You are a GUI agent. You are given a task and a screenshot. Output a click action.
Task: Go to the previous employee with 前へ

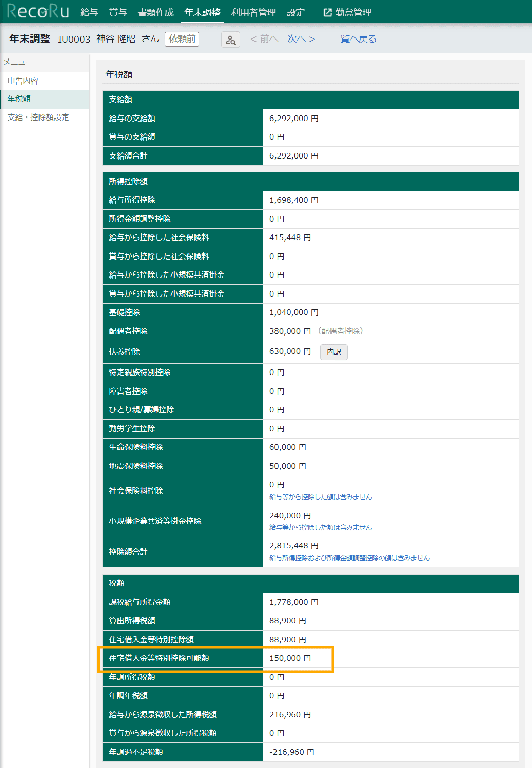pos(264,39)
